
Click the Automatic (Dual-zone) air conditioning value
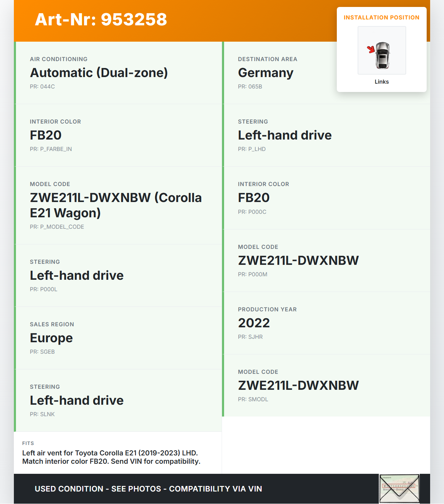click(99, 73)
